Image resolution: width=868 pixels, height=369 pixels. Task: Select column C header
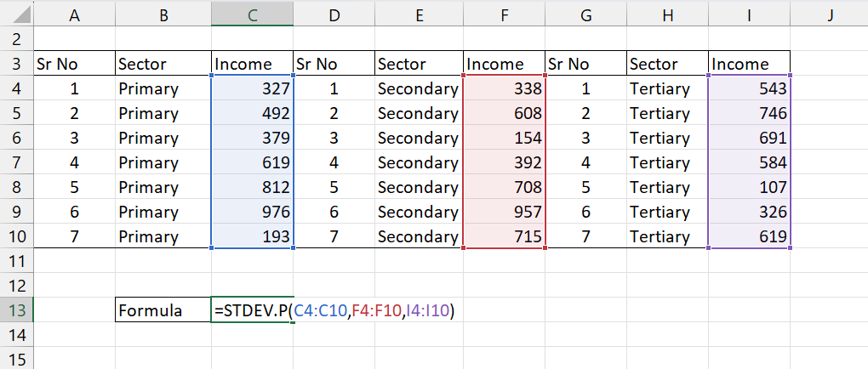coord(252,13)
